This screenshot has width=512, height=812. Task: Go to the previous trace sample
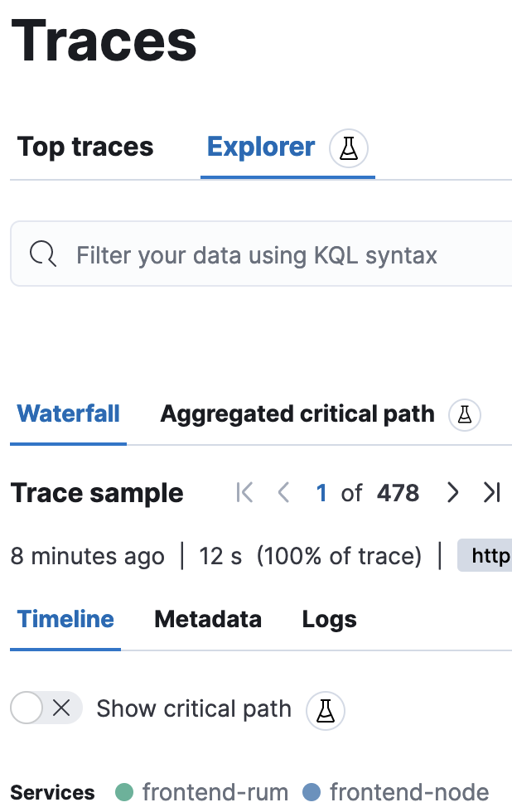click(283, 492)
